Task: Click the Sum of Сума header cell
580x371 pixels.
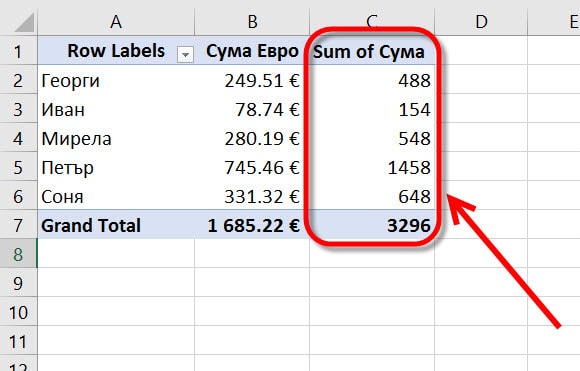Action: click(372, 51)
